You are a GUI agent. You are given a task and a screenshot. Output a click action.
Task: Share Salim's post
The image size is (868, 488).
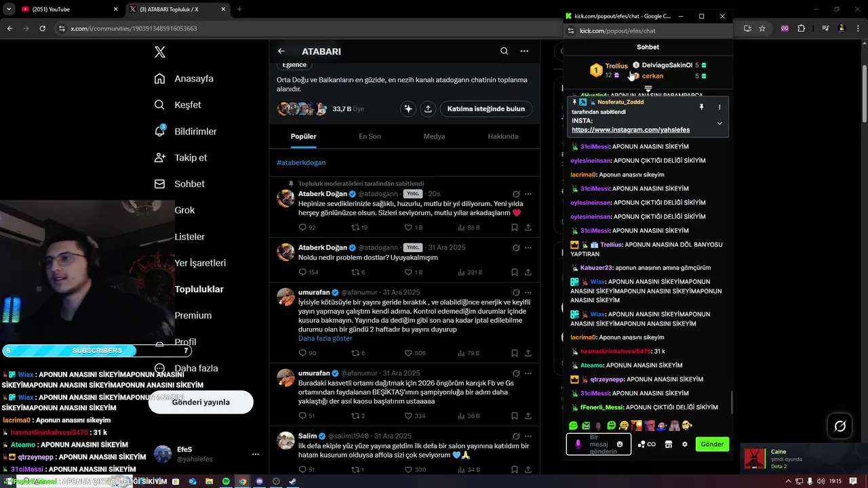(528, 470)
